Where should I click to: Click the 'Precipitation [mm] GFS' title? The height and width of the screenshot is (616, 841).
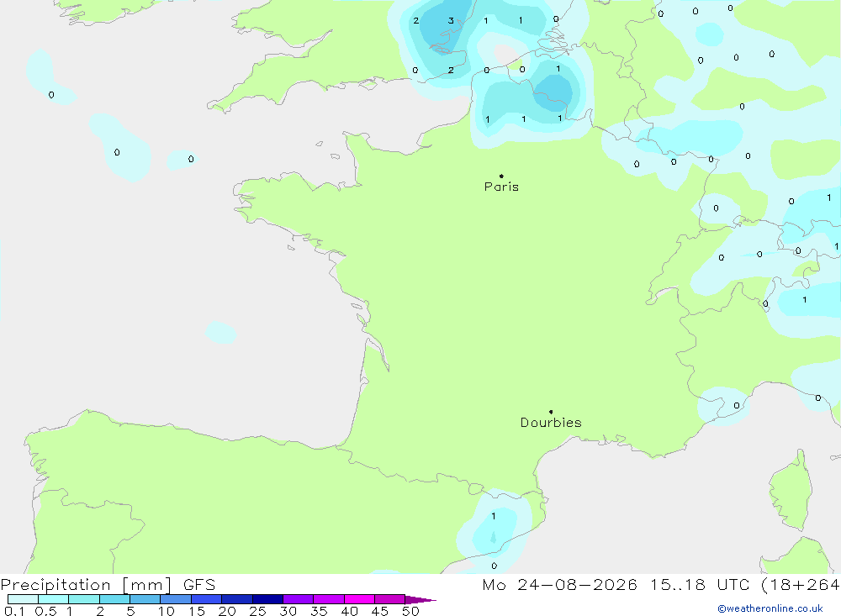pyautogui.click(x=108, y=584)
